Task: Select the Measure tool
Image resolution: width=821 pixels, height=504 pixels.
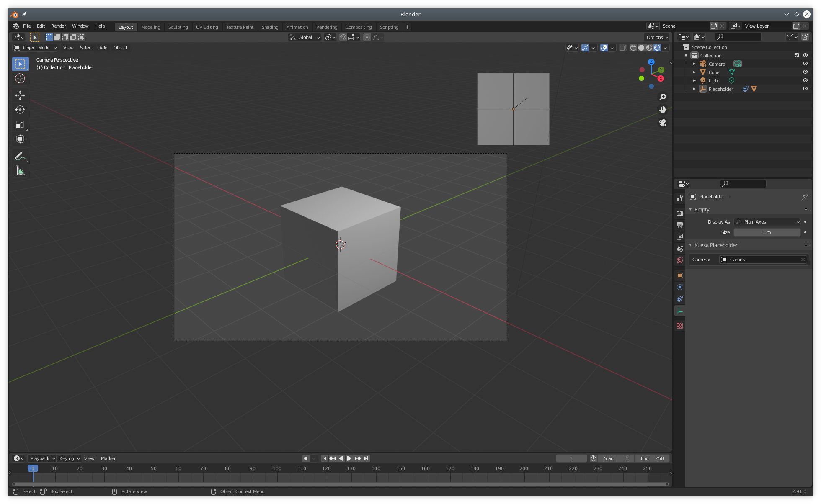Action: (x=20, y=171)
